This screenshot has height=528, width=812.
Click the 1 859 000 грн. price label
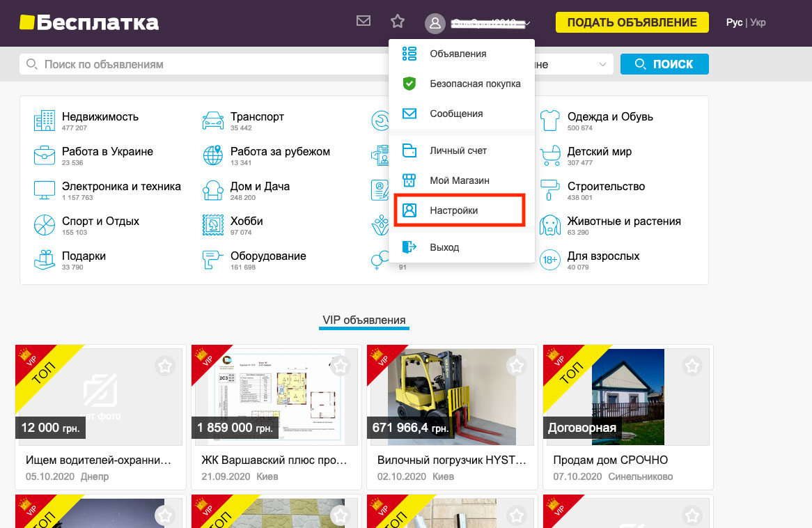click(235, 428)
